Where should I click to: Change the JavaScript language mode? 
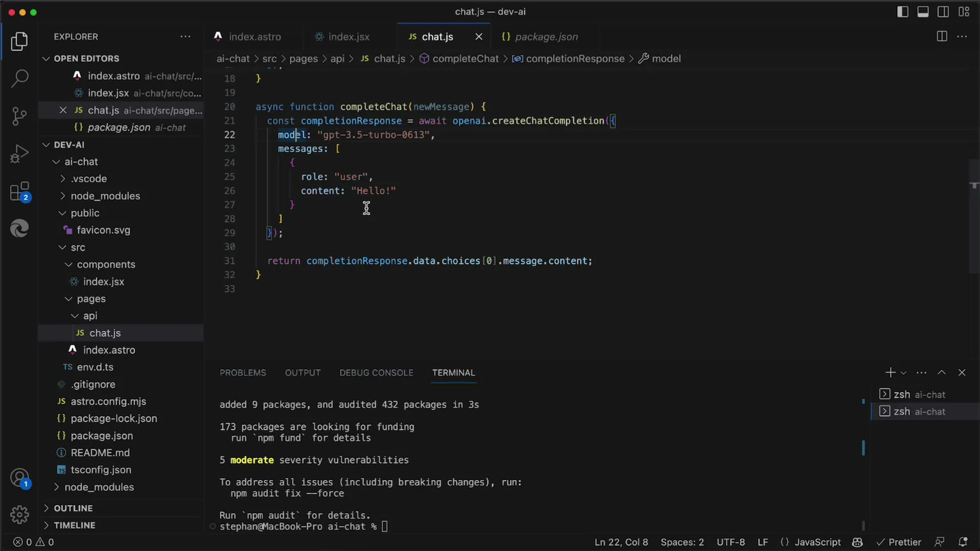818,542
